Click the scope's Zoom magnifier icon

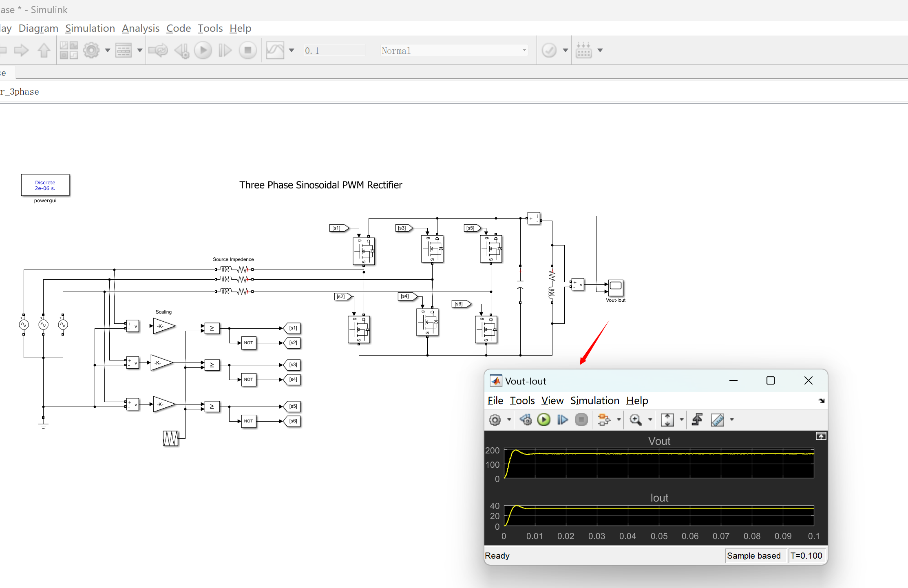635,420
